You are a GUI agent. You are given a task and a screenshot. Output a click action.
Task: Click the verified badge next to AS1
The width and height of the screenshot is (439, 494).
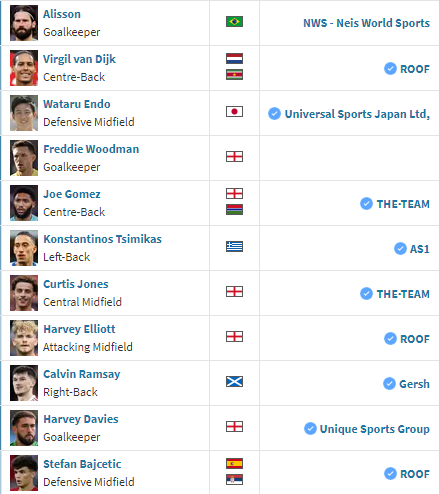[400, 249]
